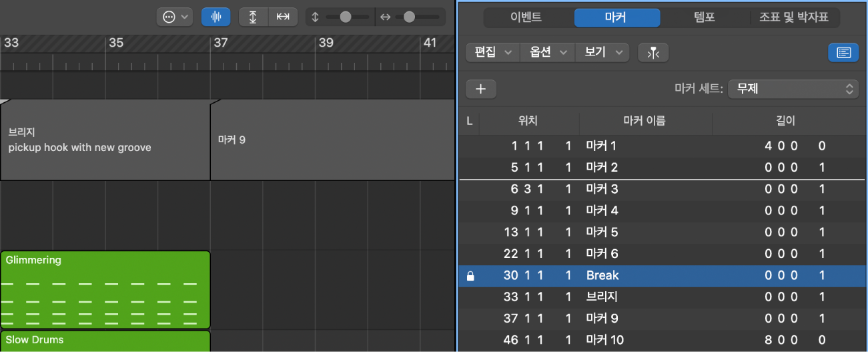Click bar 35 on the ruler

(116, 43)
